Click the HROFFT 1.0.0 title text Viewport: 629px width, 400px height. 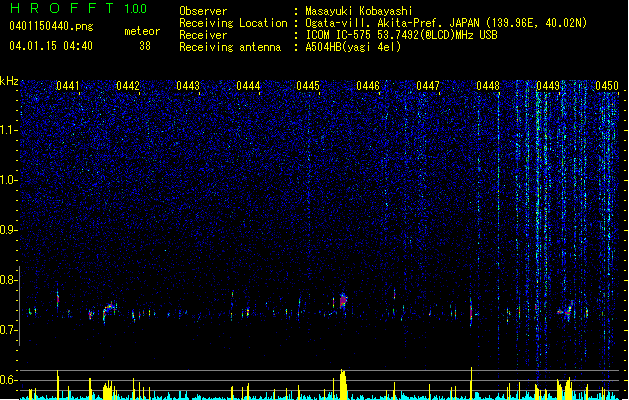tap(79, 8)
